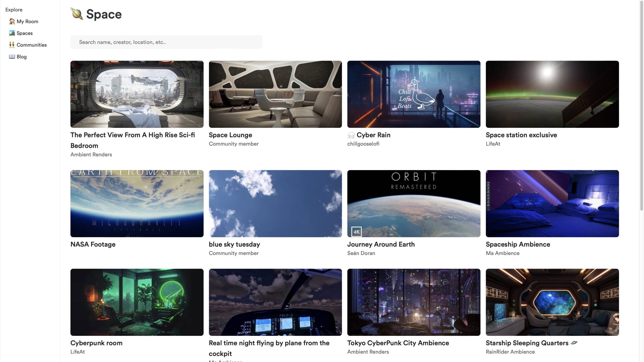Select the Space station exclusive thumbnail

pyautogui.click(x=552, y=94)
